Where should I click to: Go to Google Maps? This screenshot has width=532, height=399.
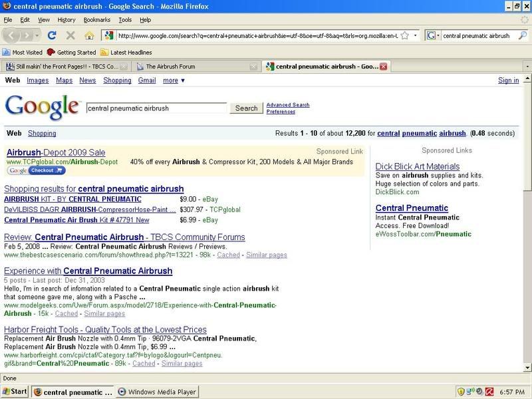(64, 80)
